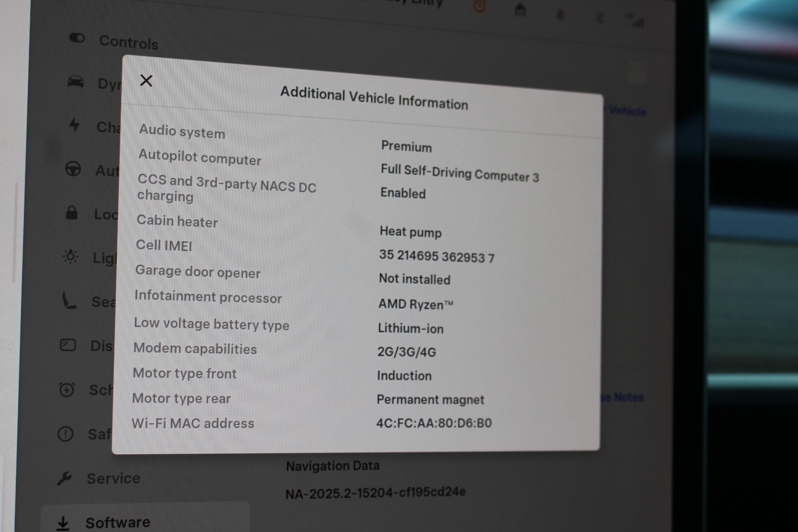Open the Lights sun icon
This screenshot has width=798, height=532.
pos(70,256)
